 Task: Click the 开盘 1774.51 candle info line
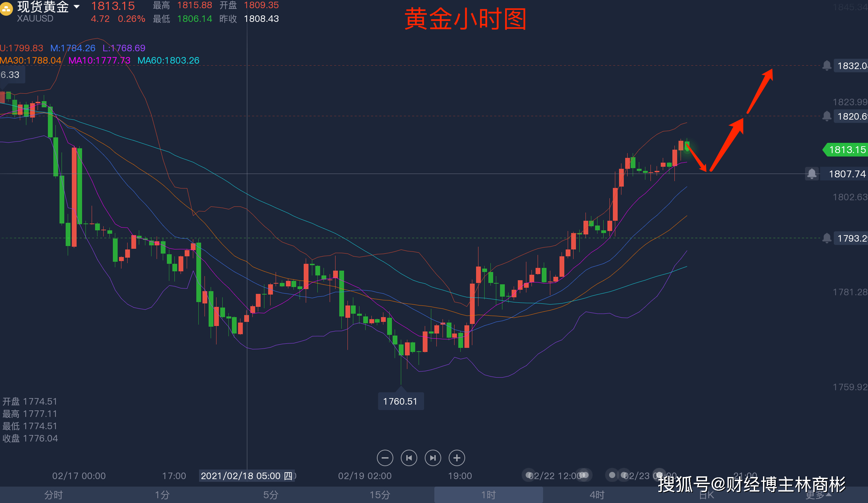pyautogui.click(x=30, y=402)
